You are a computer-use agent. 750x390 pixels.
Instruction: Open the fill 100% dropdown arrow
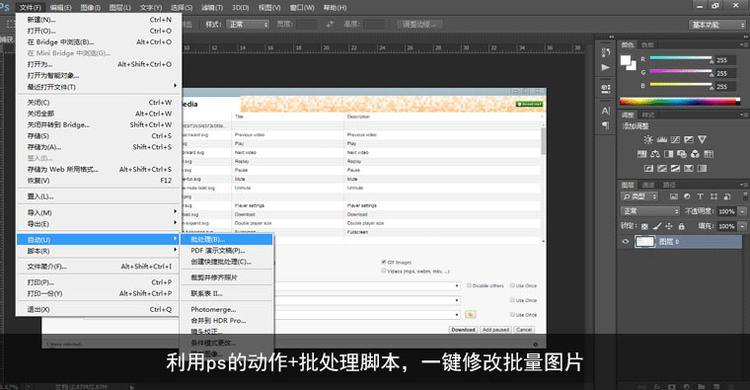tap(742, 226)
